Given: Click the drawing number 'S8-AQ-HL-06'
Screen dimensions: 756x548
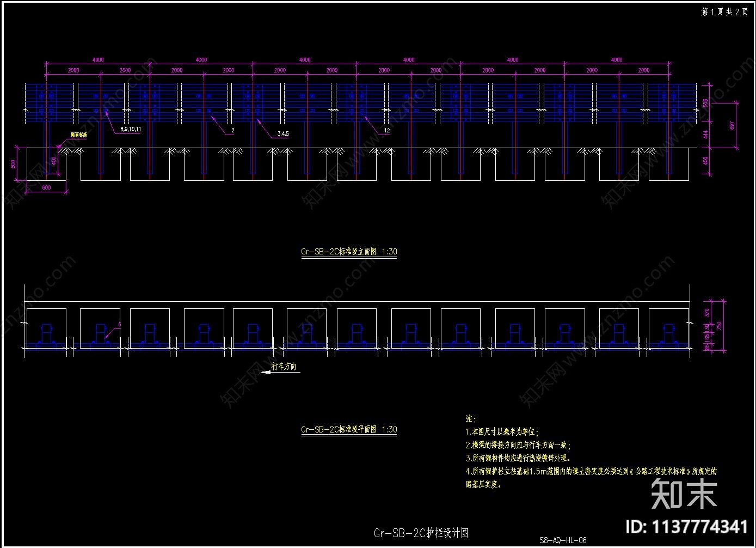Looking at the screenshot, I should pos(563,541).
